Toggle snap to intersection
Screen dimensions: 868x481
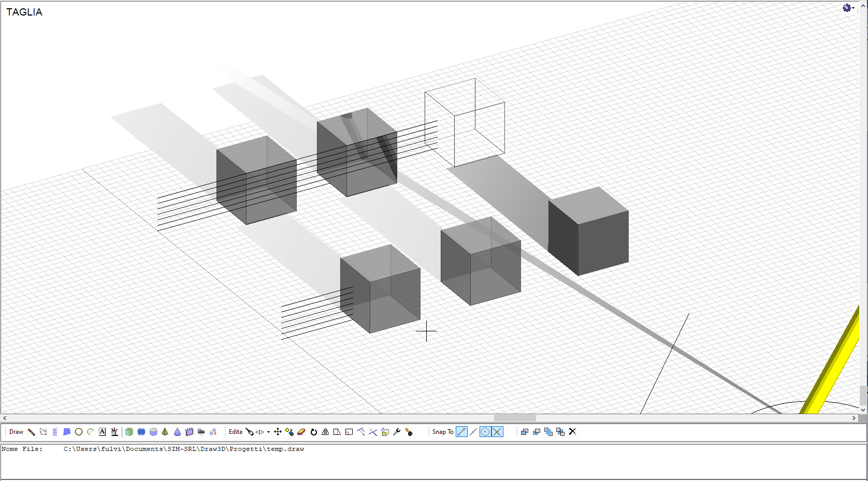click(497, 432)
